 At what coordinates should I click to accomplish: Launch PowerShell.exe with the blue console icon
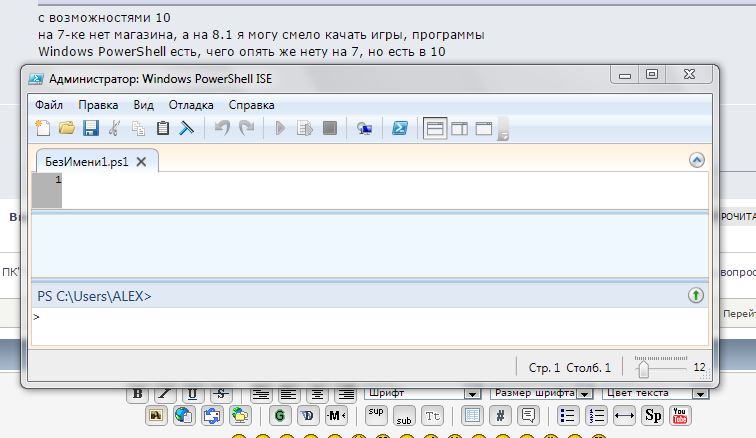400,128
